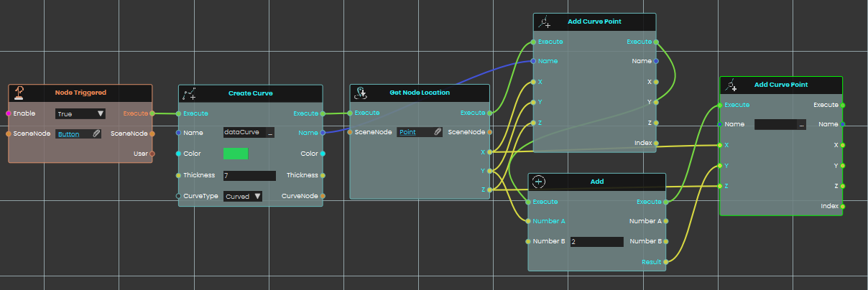The image size is (868, 290).
Task: Click the Create Curve node icon
Action: tap(190, 93)
